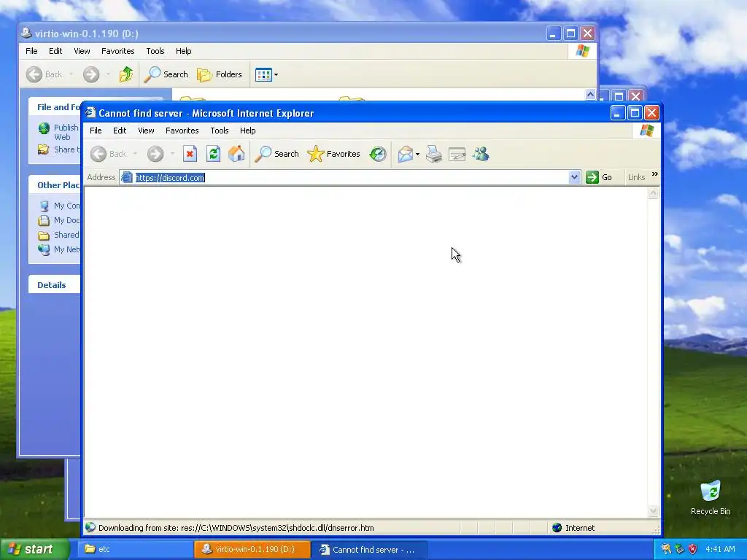Open My Network Places link in sidebar
Screen dimensions: 747x560
tap(59, 249)
